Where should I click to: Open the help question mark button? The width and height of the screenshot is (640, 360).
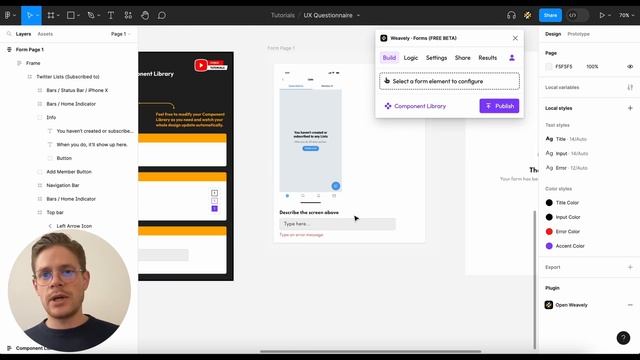(623, 338)
